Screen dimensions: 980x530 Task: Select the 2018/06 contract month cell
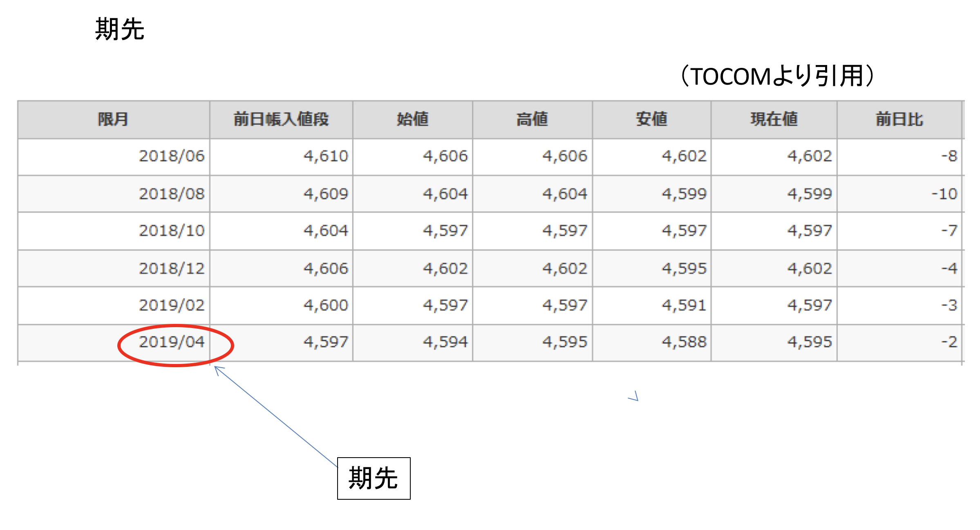coord(172,156)
